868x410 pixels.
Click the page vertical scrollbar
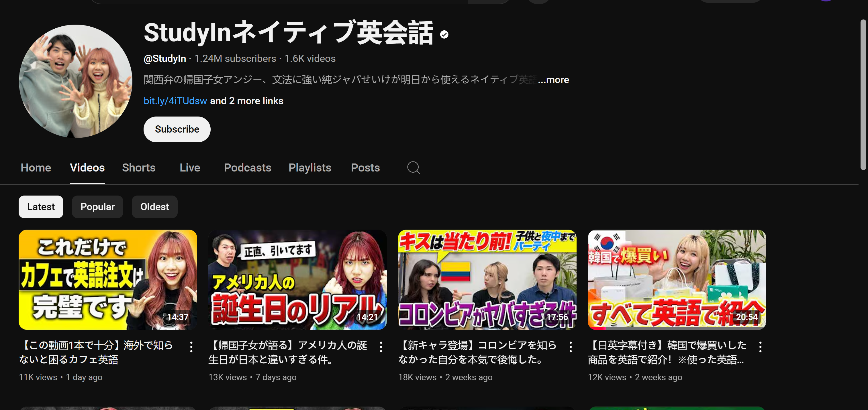(863, 94)
